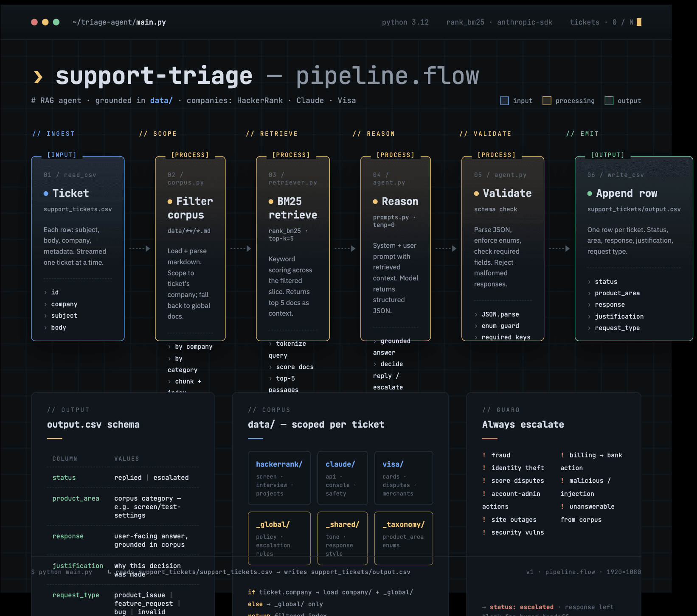Open the visa/ corpus card
The height and width of the screenshot is (616, 697).
point(404,478)
